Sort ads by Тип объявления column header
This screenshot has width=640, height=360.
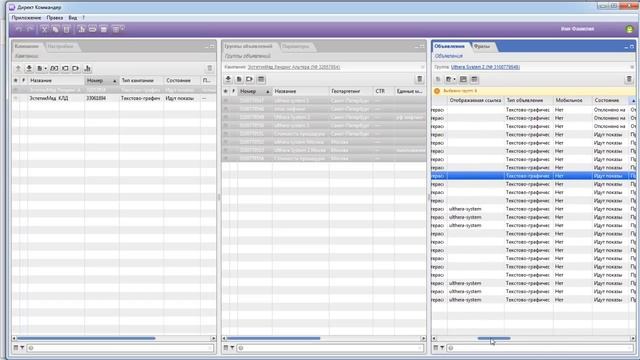(x=529, y=100)
